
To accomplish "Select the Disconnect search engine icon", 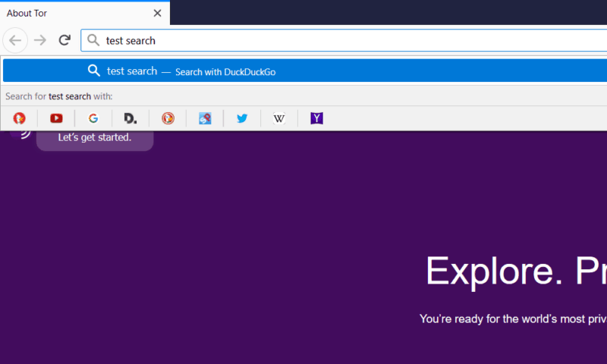I will pos(131,118).
